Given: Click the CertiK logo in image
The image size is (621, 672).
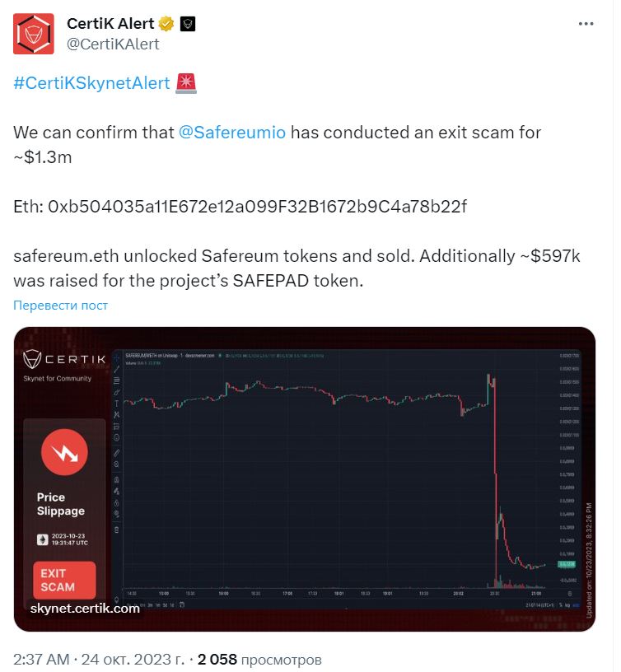Looking at the screenshot, I should point(64,359).
